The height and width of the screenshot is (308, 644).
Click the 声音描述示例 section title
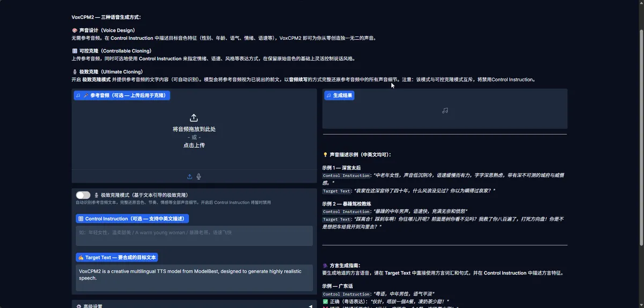tap(357, 154)
